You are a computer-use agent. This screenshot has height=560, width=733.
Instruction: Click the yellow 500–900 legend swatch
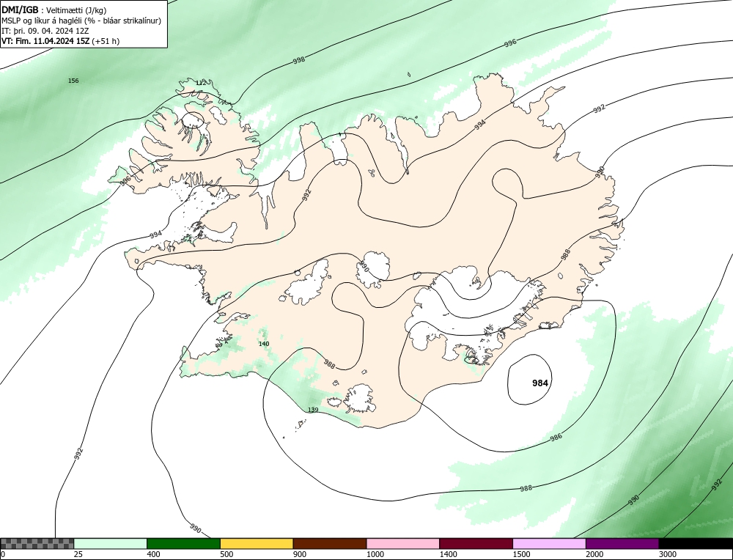[257, 544]
